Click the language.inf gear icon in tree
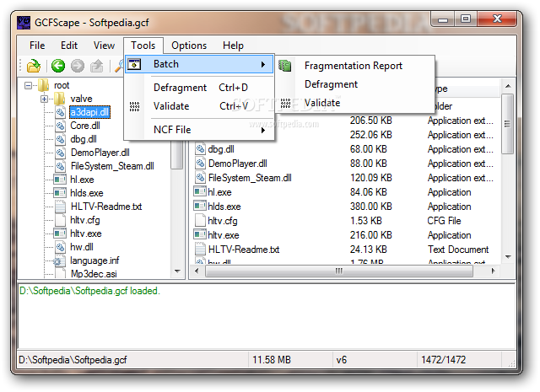The height and width of the screenshot is (392, 540). point(58,261)
